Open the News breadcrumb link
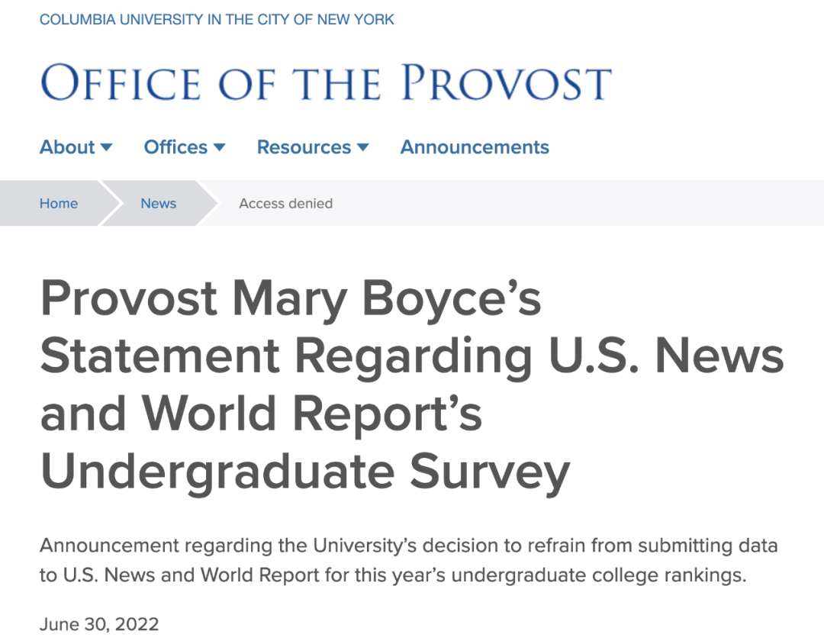This screenshot has width=824, height=644. (x=158, y=204)
